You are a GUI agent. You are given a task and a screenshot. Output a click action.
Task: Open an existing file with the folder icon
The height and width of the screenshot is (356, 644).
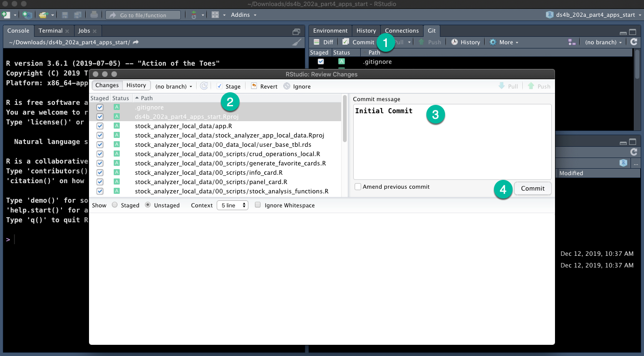(43, 15)
